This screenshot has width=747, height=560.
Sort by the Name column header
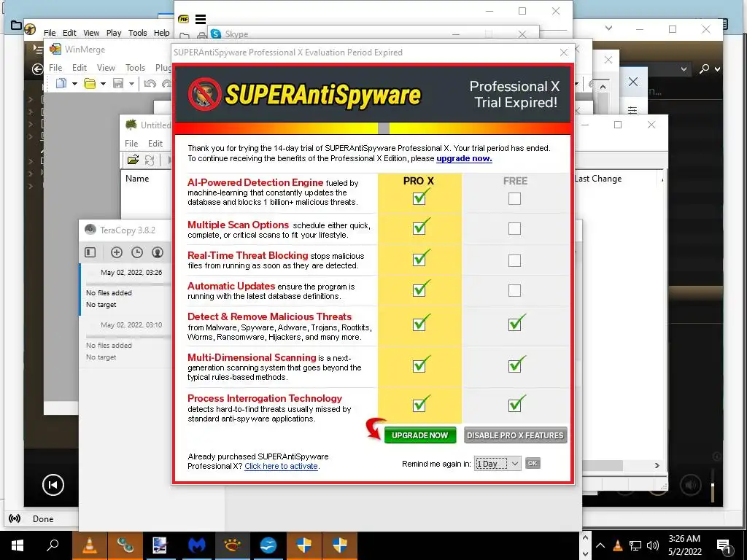pyautogui.click(x=137, y=179)
